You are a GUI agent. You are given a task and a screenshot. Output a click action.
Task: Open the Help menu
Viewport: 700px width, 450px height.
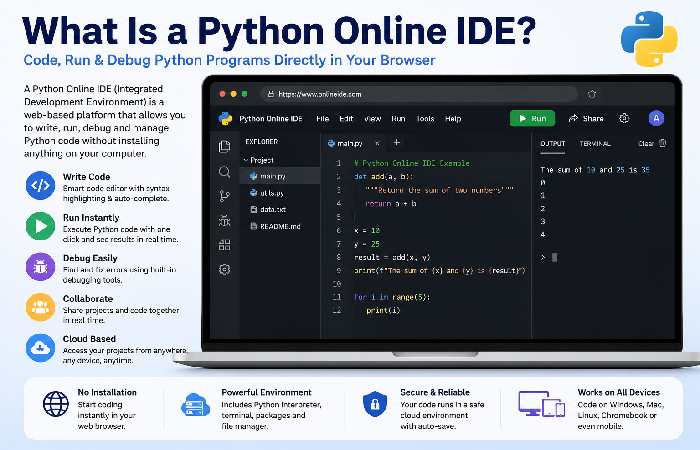click(x=453, y=119)
